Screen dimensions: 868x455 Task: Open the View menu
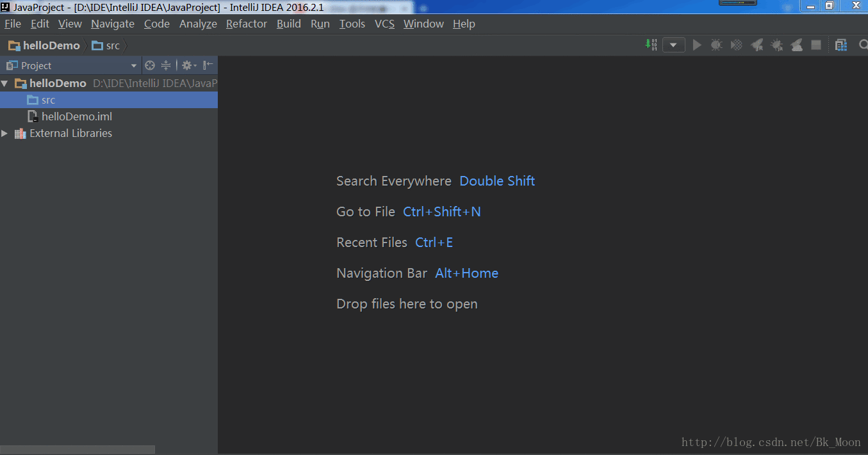pos(70,24)
